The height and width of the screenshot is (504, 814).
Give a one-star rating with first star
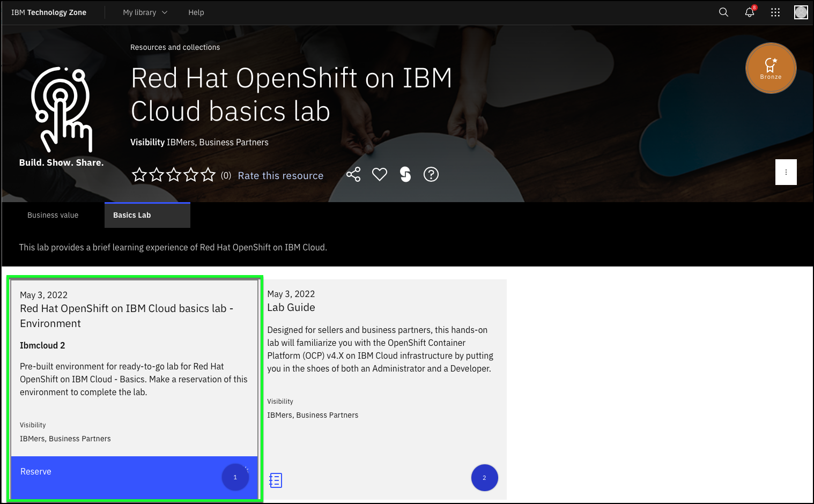click(139, 175)
